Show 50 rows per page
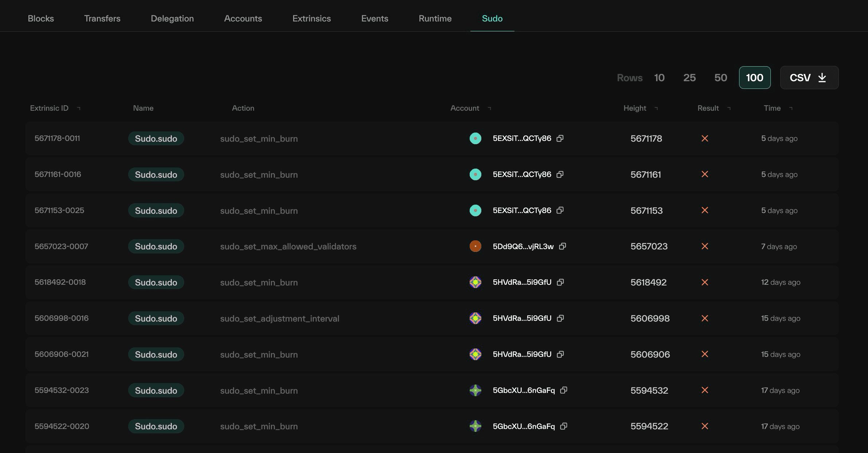 [721, 78]
